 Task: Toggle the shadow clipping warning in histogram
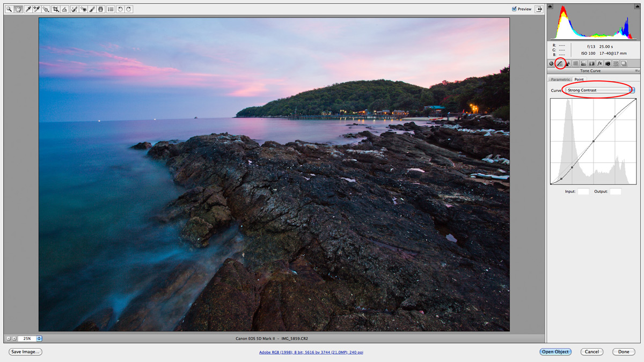[x=551, y=8]
